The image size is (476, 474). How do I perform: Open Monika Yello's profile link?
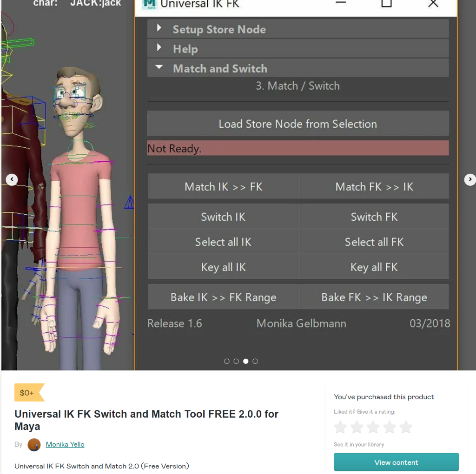click(x=65, y=444)
